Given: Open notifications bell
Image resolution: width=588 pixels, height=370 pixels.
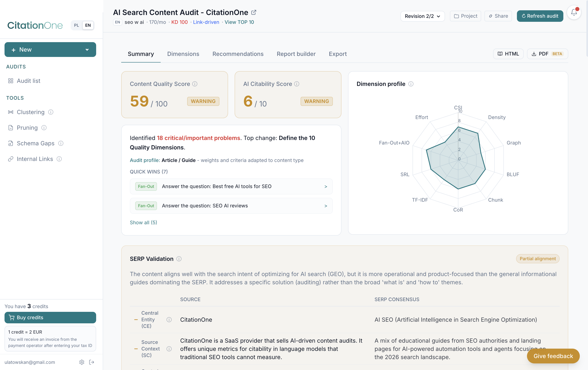Looking at the screenshot, I should click(x=574, y=13).
